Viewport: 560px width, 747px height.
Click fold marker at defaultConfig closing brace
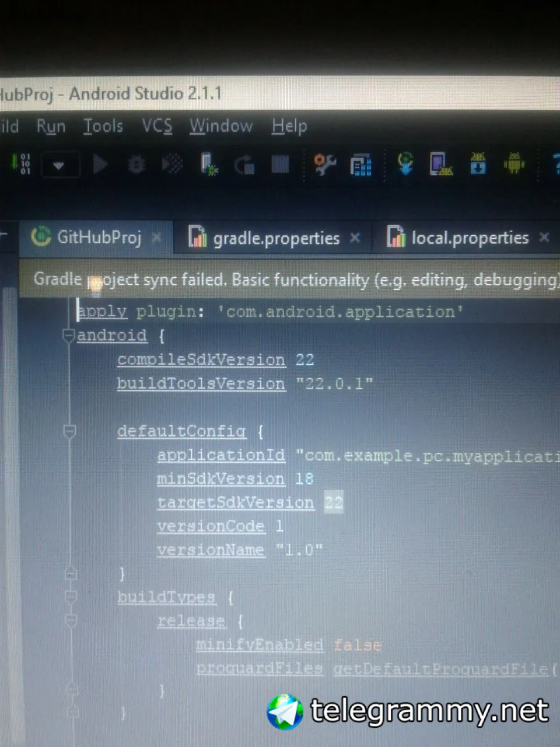71,574
